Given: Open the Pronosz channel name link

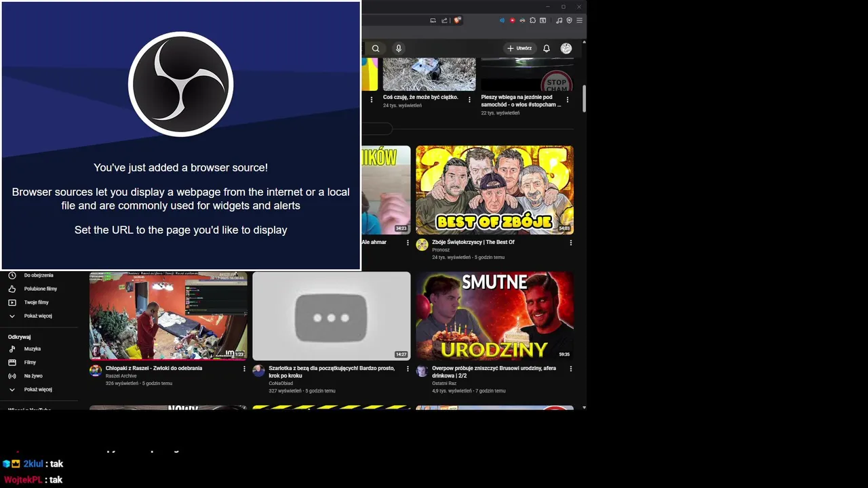Looking at the screenshot, I should pos(441,250).
